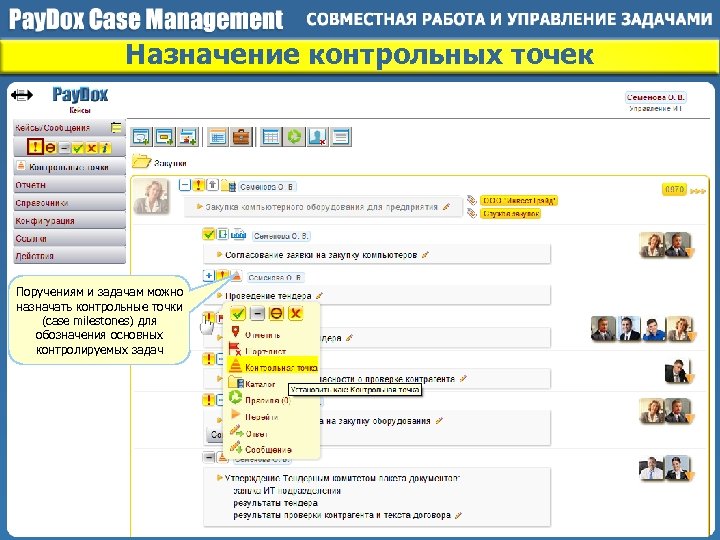Expand the Проведение тендера task
720x540 pixels.
pos(208,276)
